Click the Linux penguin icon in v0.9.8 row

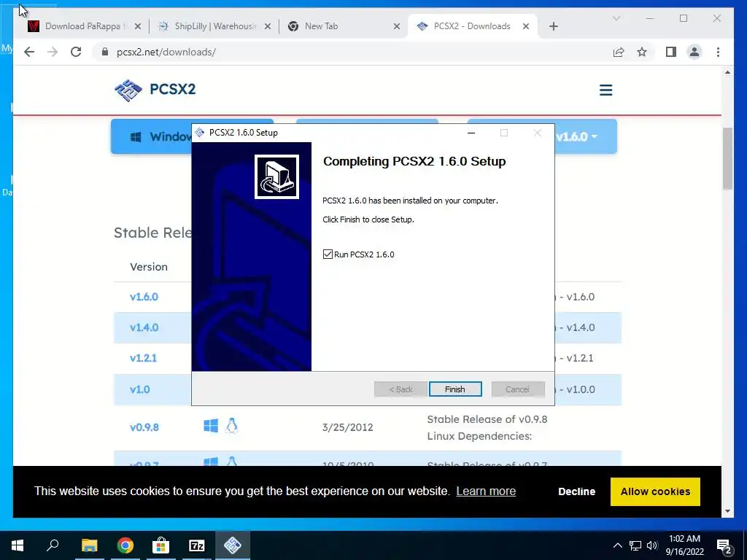[231, 425]
